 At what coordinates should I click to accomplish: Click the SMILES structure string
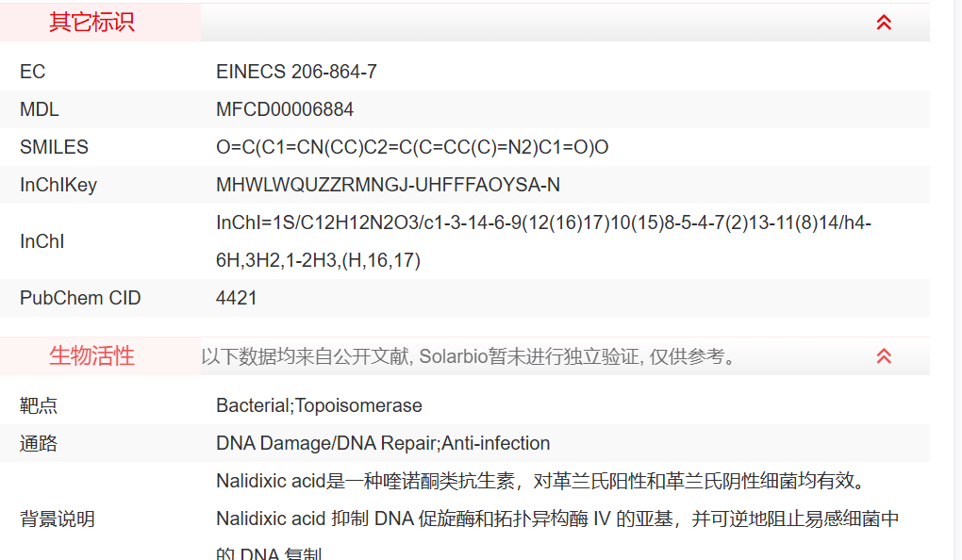tap(412, 147)
